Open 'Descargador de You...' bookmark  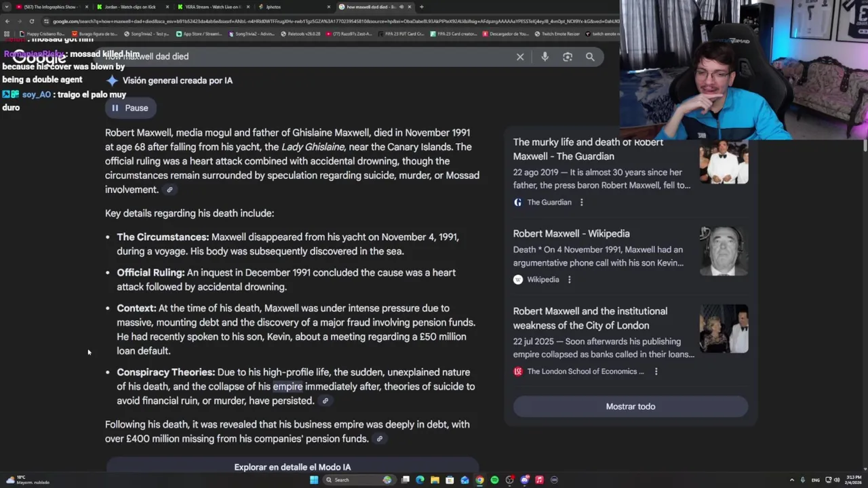click(x=505, y=34)
